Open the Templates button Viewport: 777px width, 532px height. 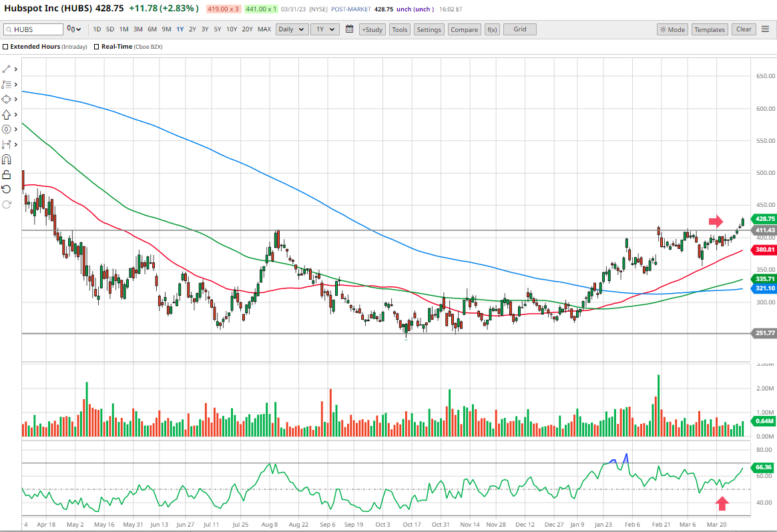[x=710, y=29]
